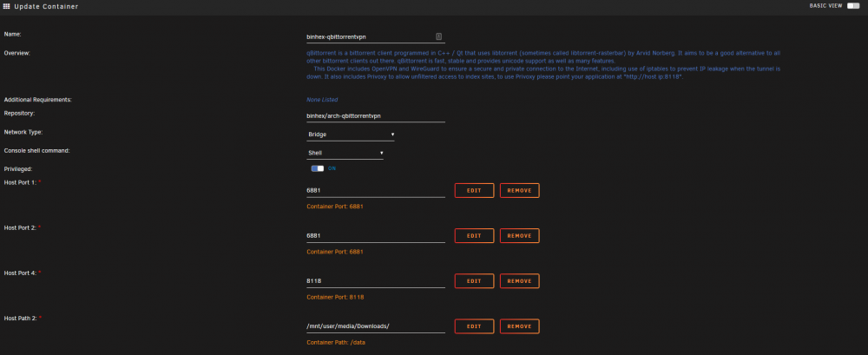
Task: Remove Host Path 2 entry
Action: [x=519, y=326]
